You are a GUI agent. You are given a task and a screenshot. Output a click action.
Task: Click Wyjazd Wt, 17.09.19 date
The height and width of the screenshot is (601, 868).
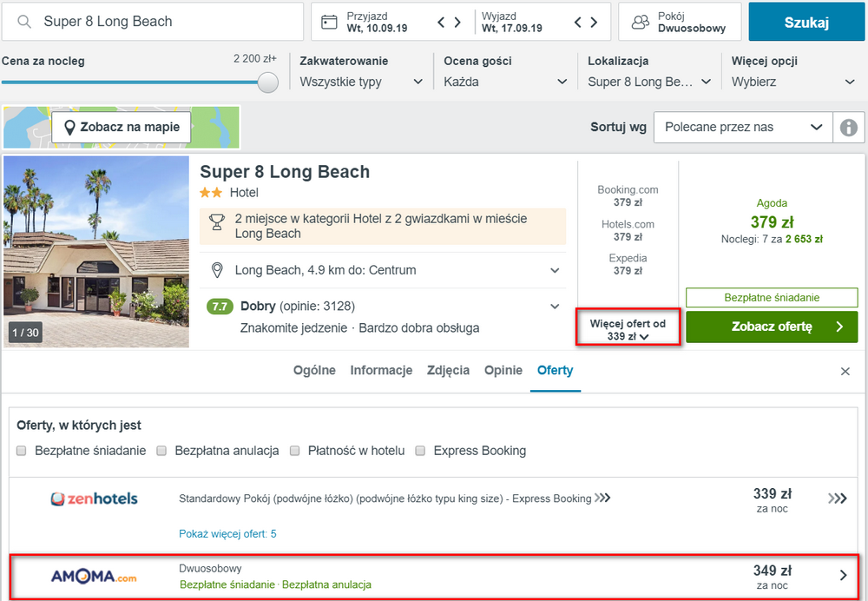[x=511, y=23]
